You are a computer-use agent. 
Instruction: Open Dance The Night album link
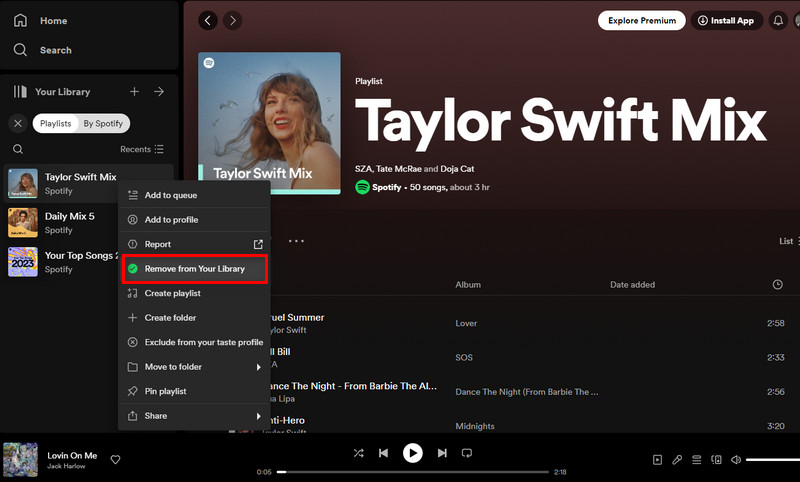pyautogui.click(x=527, y=392)
